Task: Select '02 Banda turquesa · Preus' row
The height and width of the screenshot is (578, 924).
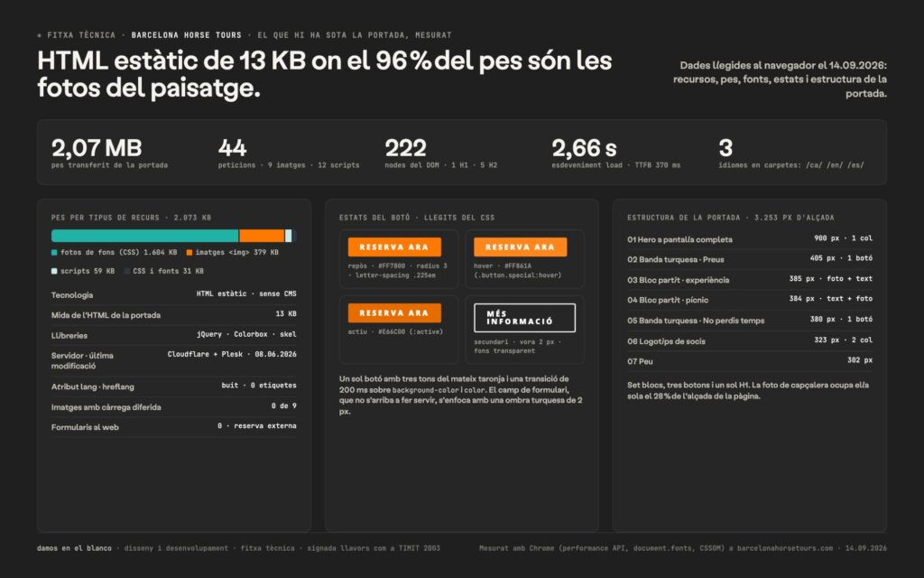Action: pyautogui.click(x=750, y=259)
